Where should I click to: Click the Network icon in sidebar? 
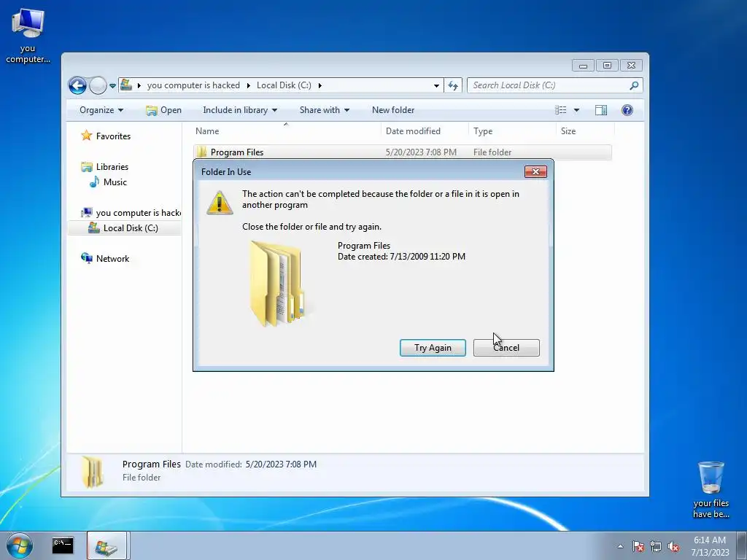(x=87, y=258)
